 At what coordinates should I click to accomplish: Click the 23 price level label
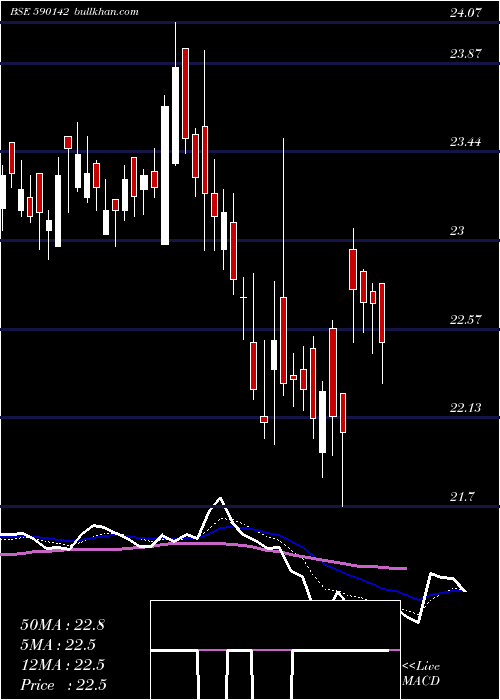pyautogui.click(x=457, y=231)
